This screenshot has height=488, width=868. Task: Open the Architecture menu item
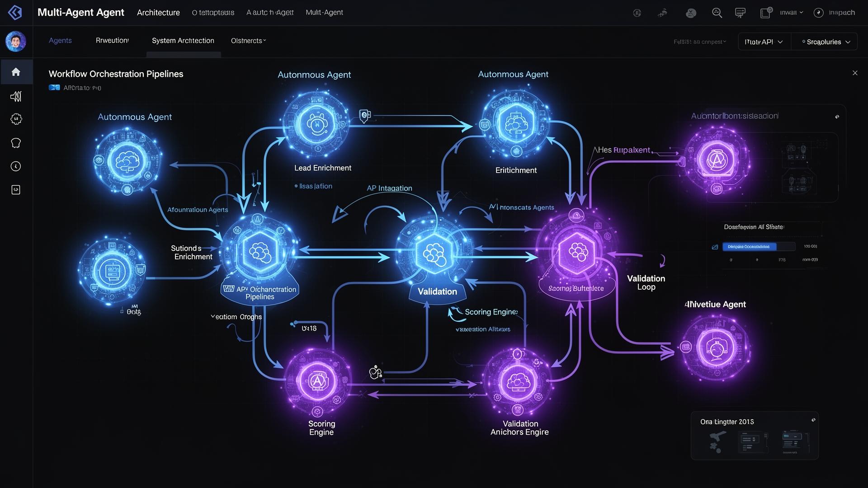click(158, 13)
